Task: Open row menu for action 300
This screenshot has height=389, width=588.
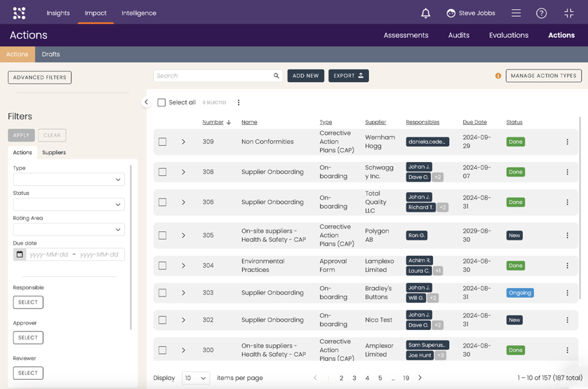Action: [567, 350]
